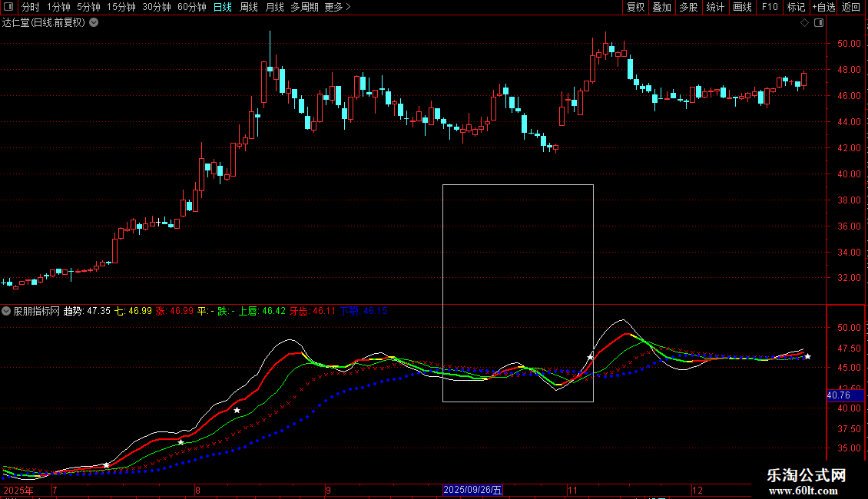
Task: Click the 2025/09/26 date marker on timeline
Action: click(472, 490)
